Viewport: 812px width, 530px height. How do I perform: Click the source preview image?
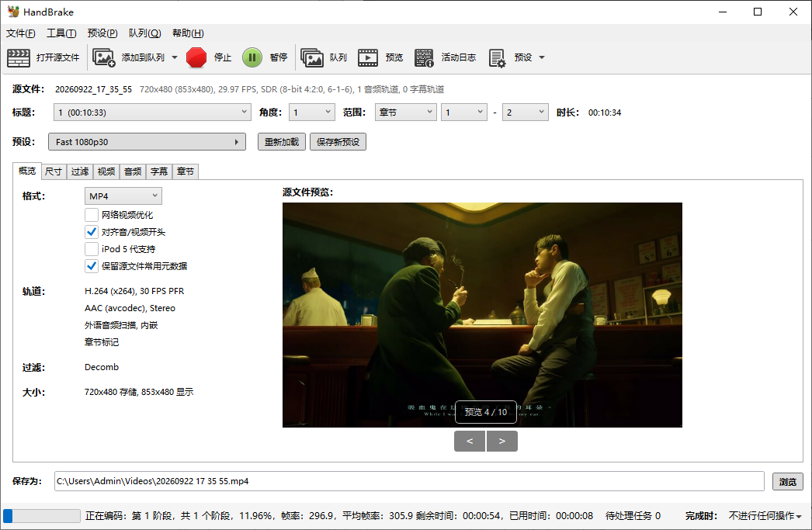(x=482, y=315)
